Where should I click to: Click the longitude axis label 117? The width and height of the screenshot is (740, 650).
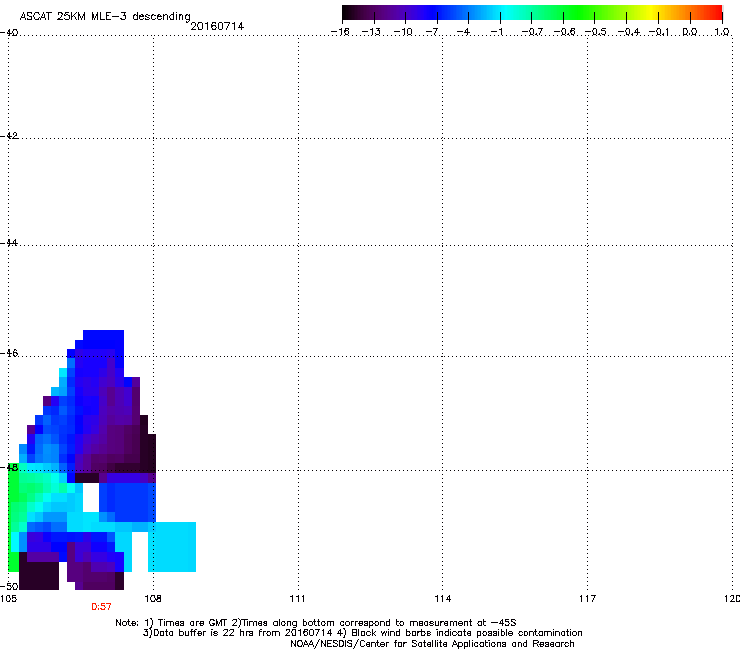coord(587,599)
